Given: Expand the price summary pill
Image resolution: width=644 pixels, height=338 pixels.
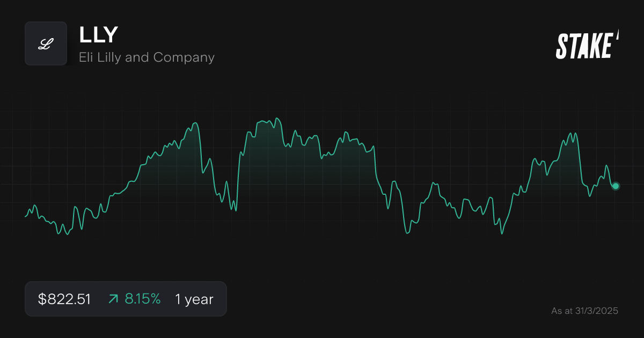Looking at the screenshot, I should (x=126, y=299).
